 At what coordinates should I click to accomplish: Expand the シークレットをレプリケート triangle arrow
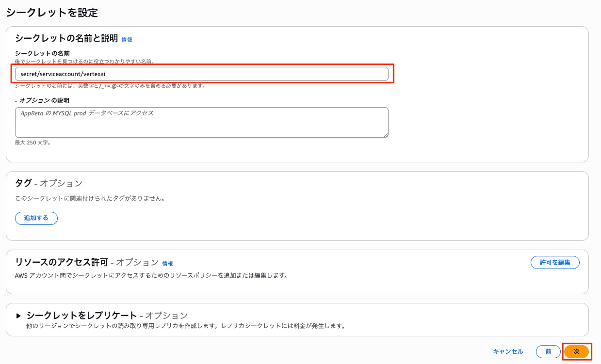(18, 316)
